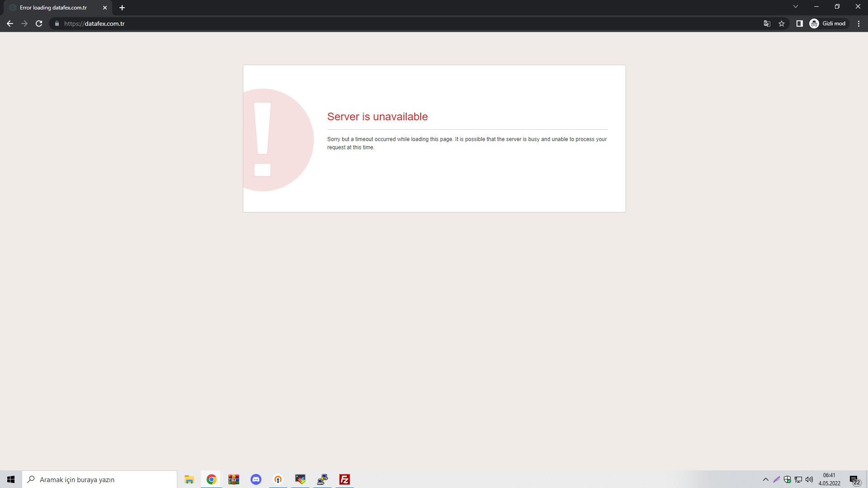Go back to the previous page
Screen dimensions: 868x488
(x=10, y=24)
